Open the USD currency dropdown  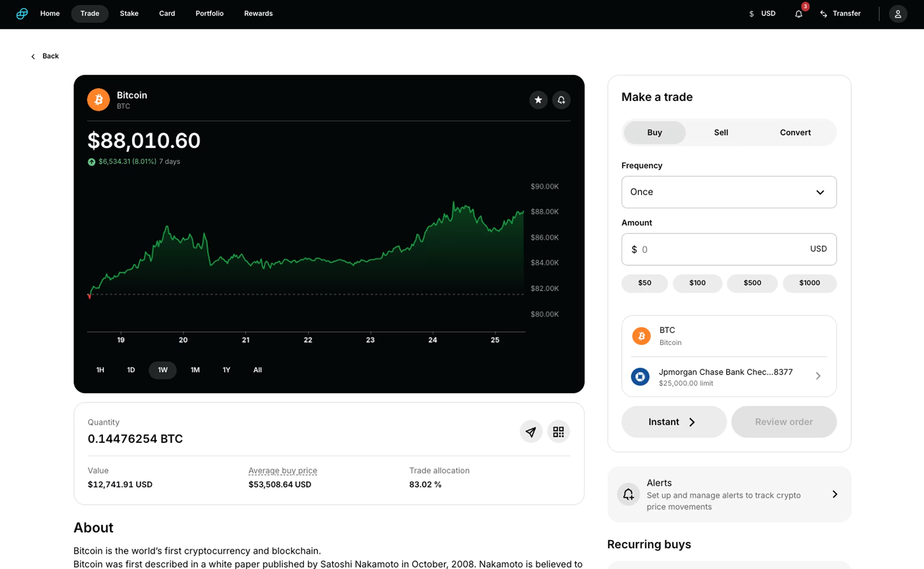[762, 13]
